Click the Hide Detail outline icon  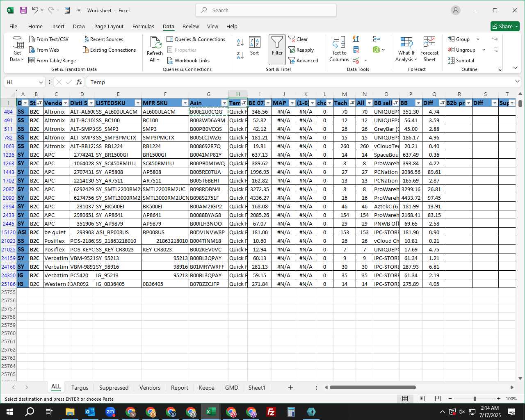coord(495,50)
